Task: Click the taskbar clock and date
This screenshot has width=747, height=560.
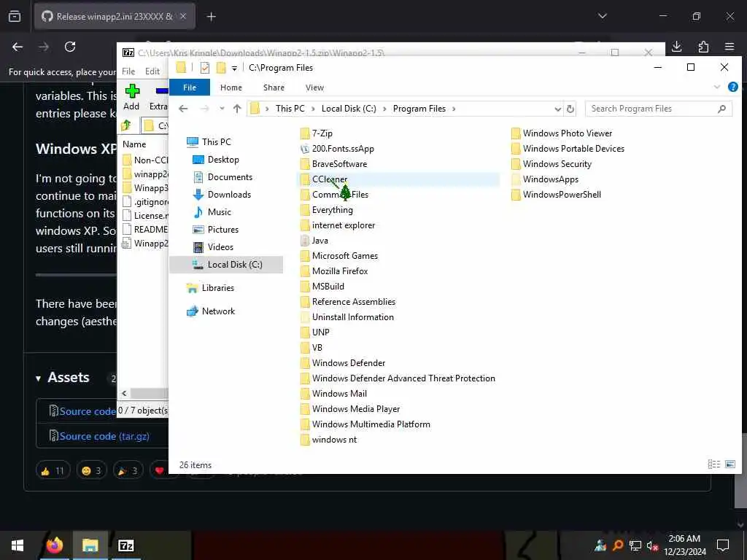Action: [x=684, y=545]
